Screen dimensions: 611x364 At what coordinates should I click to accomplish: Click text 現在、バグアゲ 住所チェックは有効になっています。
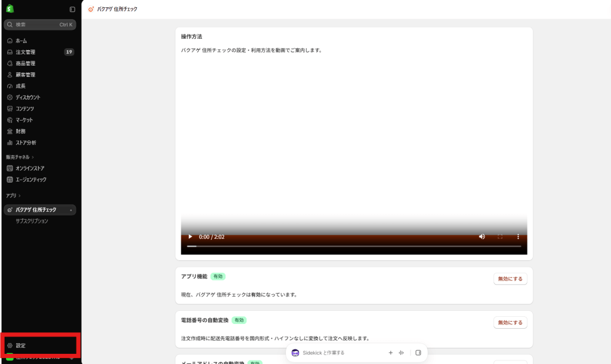[240, 295]
